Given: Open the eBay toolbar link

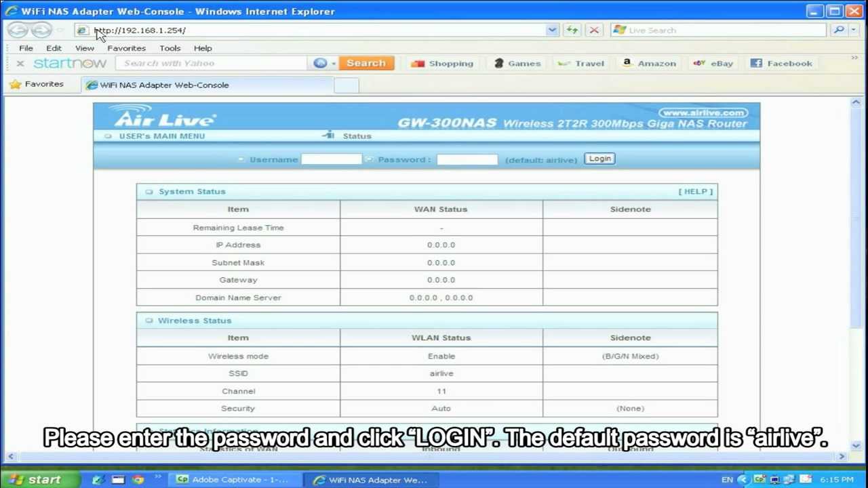Looking at the screenshot, I should tap(713, 63).
